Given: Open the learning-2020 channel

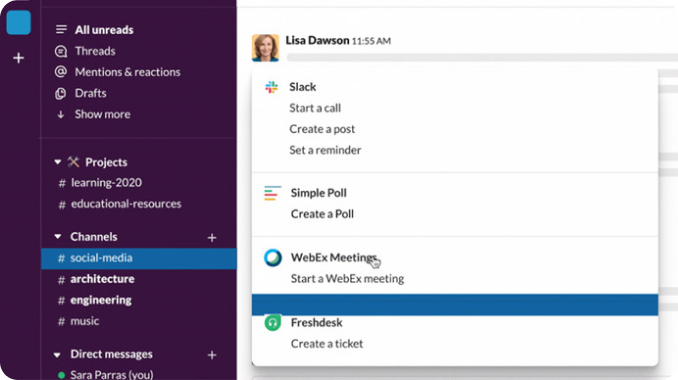Looking at the screenshot, I should coord(106,182).
